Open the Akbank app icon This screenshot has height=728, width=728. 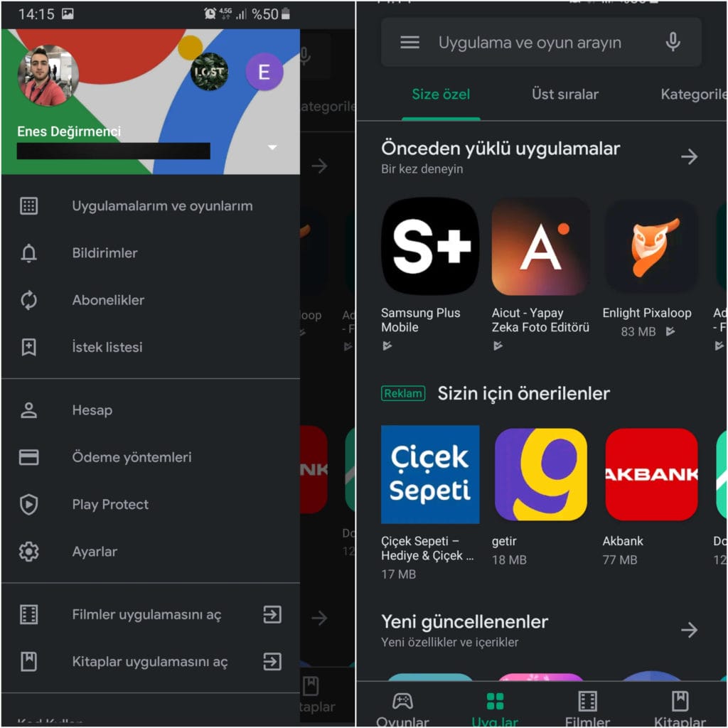[x=651, y=474]
